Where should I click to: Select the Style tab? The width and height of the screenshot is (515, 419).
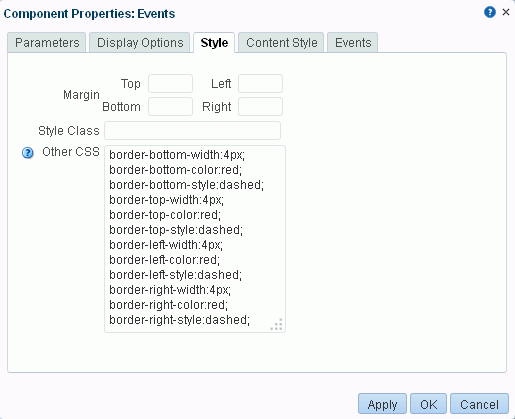214,43
